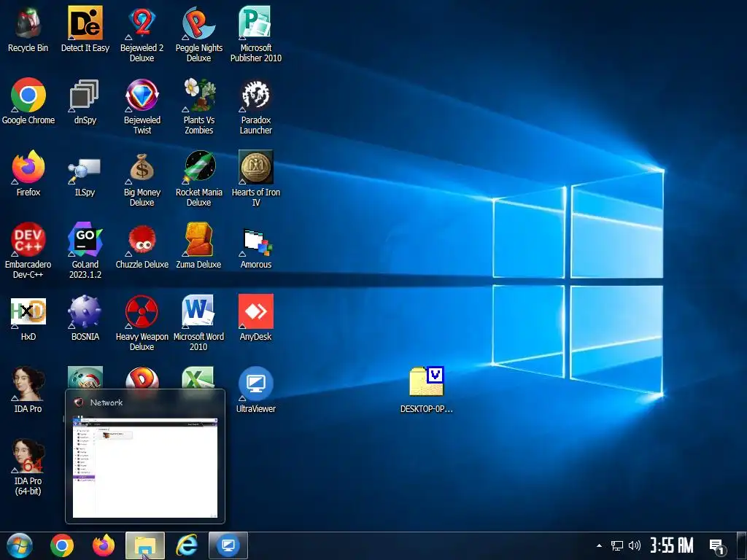Screen dimensions: 747x560
Task: Click the 3:55 AM clock
Action: (672, 545)
